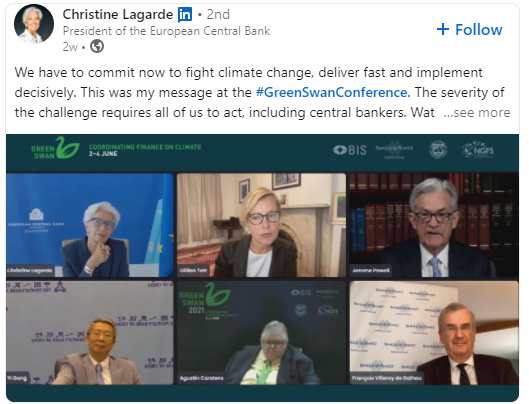The height and width of the screenshot is (404, 529).
Task: Click the Follow button
Action: 469,30
